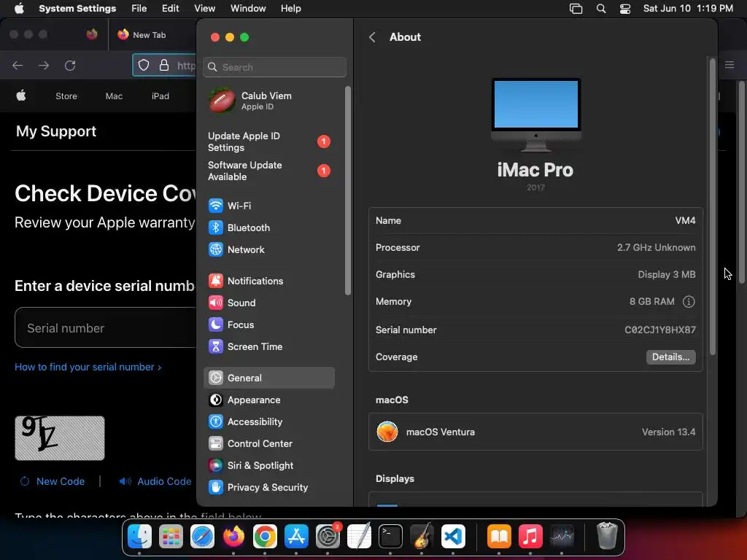
Task: Open Spotlight search in menu bar
Action: pos(601,9)
